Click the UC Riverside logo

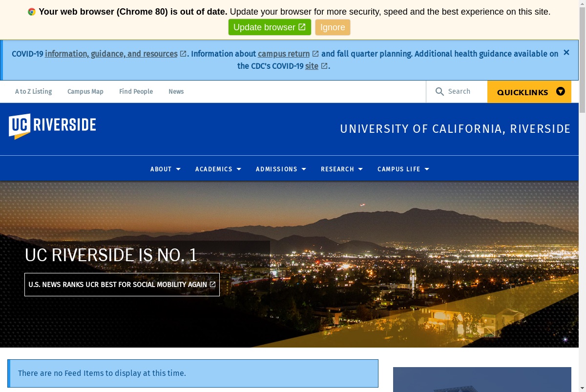point(52,126)
